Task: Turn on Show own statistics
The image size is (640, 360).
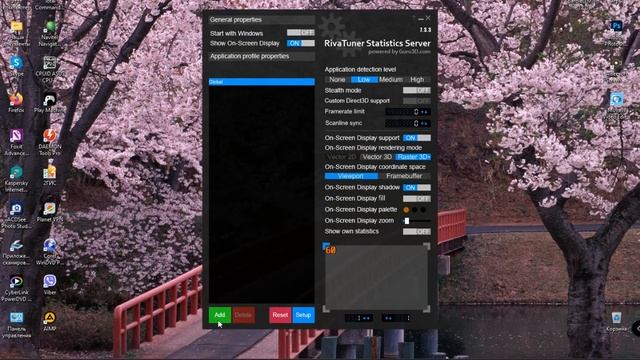Action: click(416, 231)
